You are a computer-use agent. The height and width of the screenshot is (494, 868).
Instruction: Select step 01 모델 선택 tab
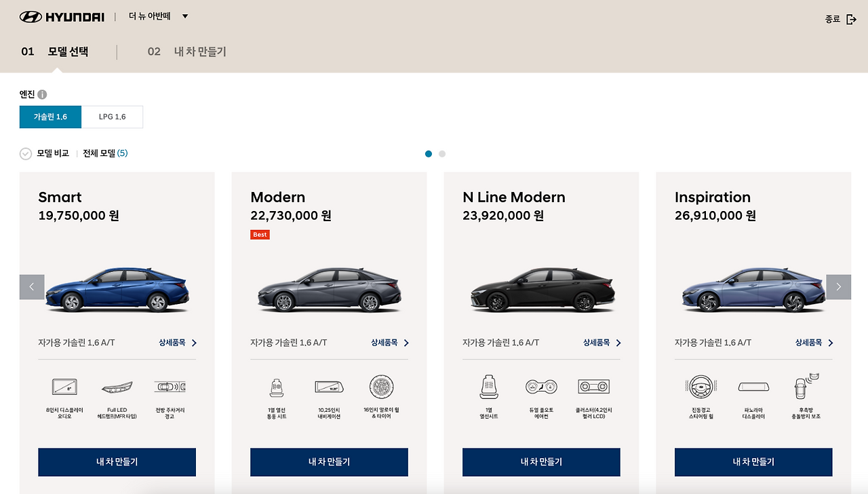pos(55,52)
